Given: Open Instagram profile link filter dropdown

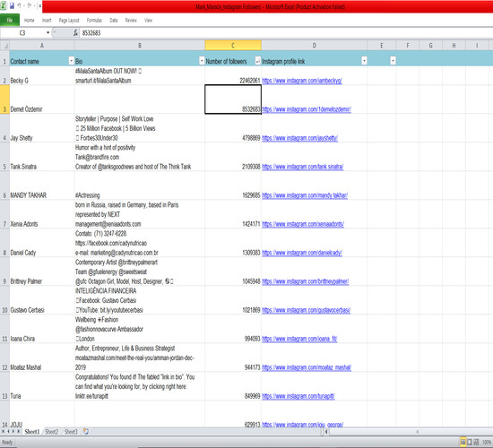Looking at the screenshot, I should click(364, 61).
